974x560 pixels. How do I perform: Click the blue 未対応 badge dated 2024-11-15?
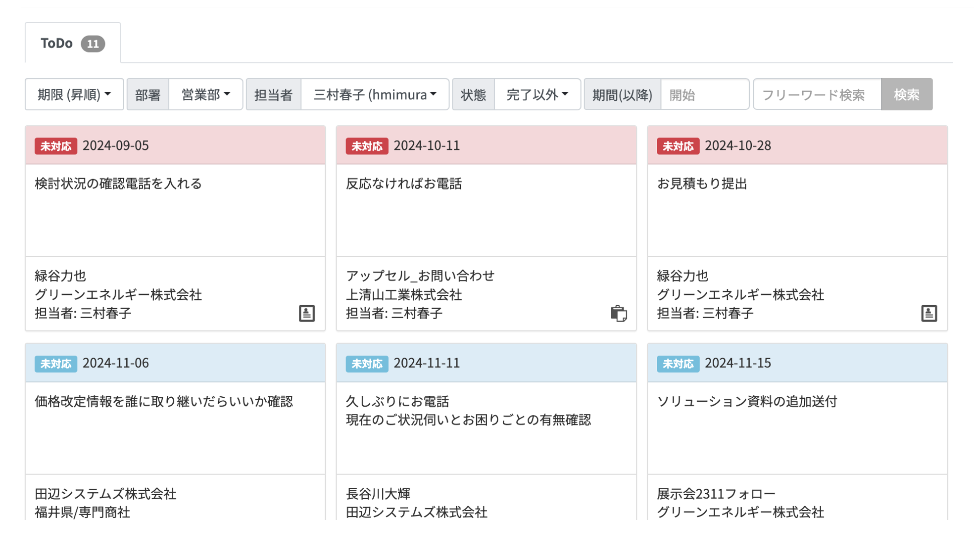tap(678, 364)
